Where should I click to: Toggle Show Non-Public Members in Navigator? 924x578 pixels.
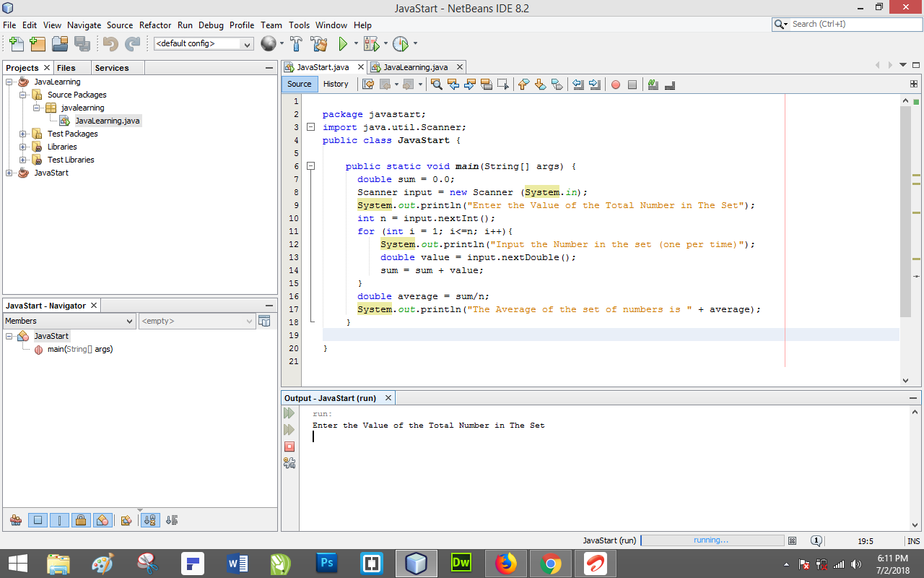click(x=81, y=519)
